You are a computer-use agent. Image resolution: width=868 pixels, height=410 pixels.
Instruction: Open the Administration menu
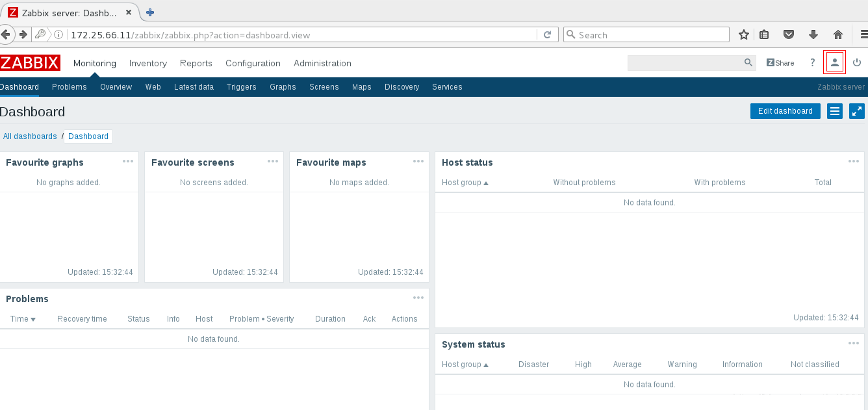pos(322,63)
